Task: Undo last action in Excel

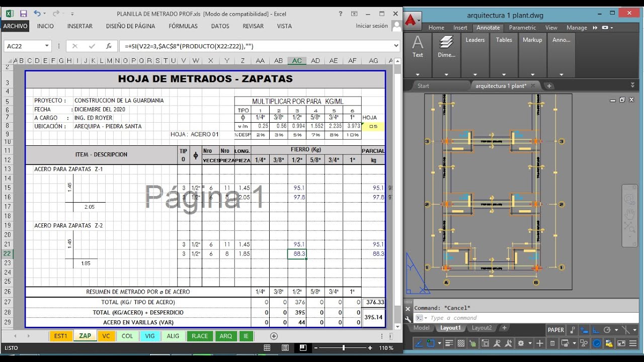Action: pyautogui.click(x=37, y=14)
